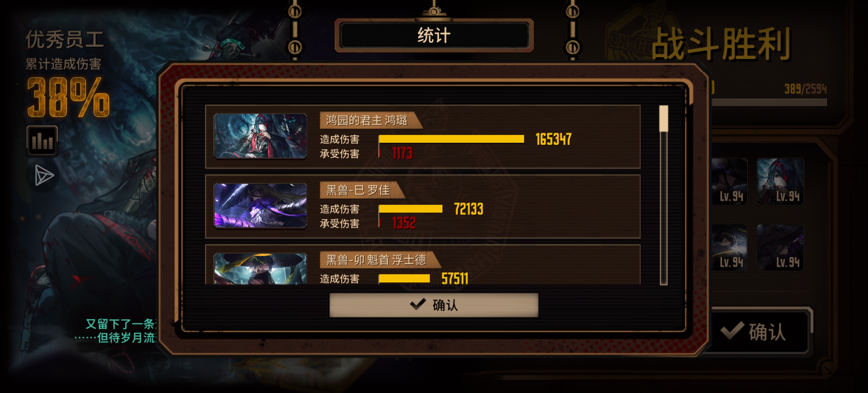This screenshot has height=393, width=868.
Task: Click the top-right Lv. 94 character icon
Action: [x=780, y=181]
